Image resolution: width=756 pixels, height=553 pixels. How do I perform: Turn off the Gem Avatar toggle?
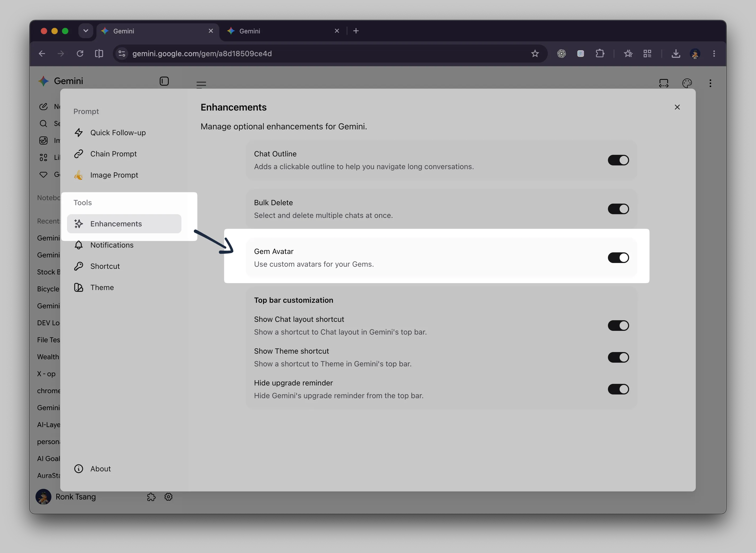pos(618,258)
